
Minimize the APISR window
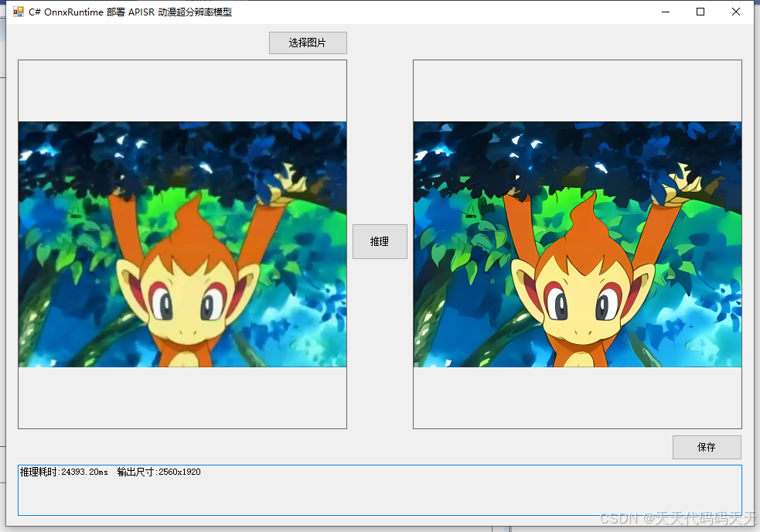point(666,12)
